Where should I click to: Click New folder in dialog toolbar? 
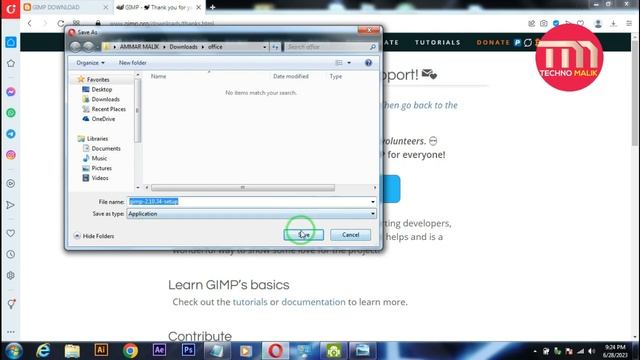tap(133, 62)
